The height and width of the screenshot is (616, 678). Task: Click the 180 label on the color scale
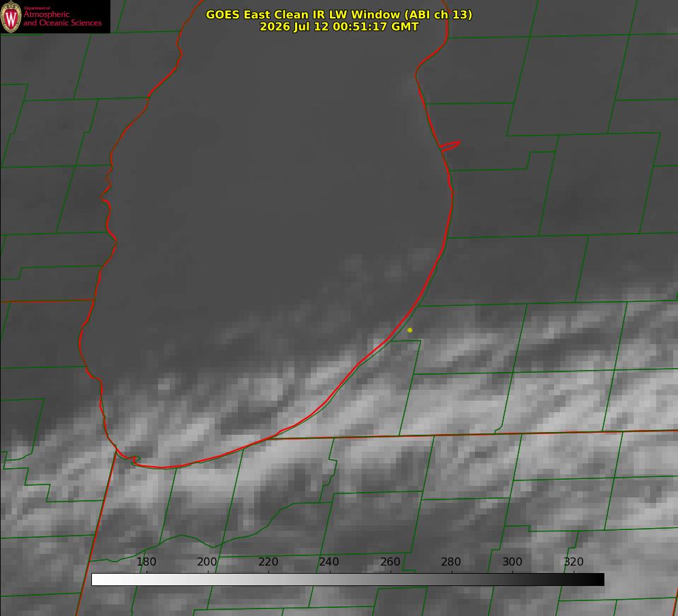click(x=147, y=561)
